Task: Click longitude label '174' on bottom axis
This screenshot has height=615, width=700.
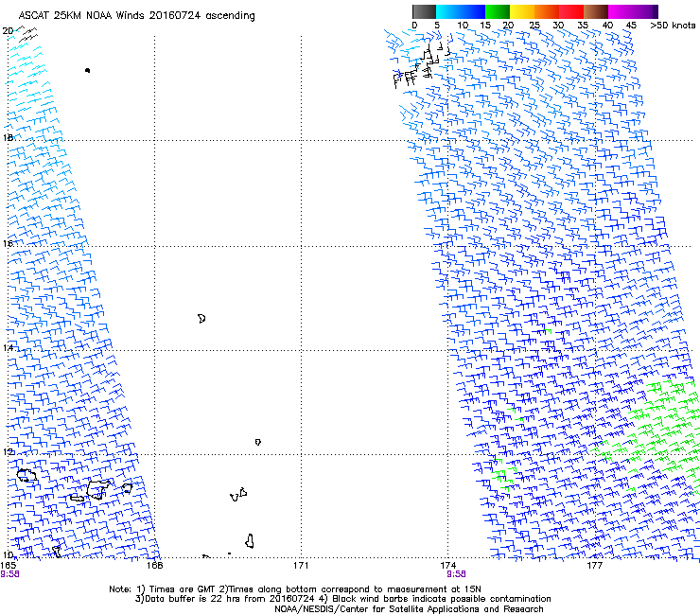Action: (447, 566)
